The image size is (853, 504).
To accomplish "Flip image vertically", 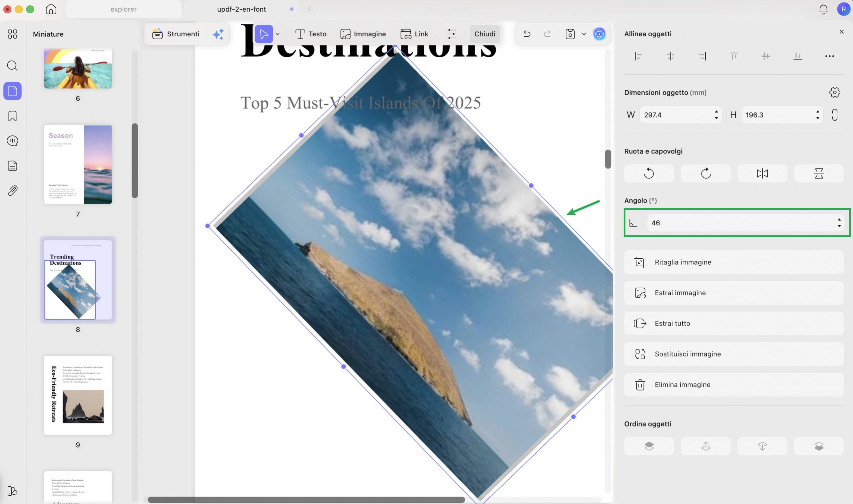I will point(819,173).
